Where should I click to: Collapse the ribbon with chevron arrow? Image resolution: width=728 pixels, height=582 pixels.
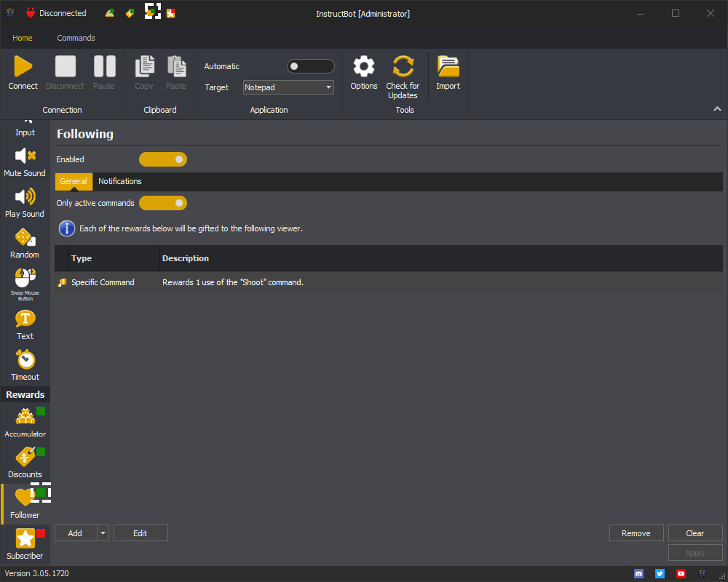(717, 109)
